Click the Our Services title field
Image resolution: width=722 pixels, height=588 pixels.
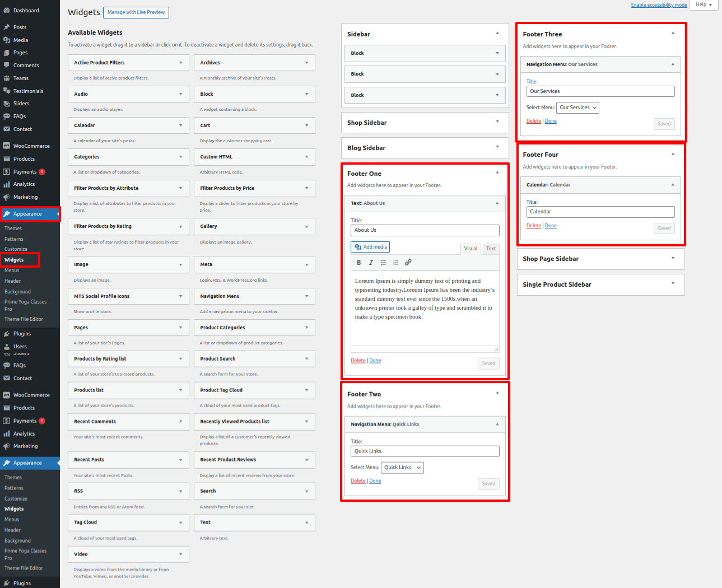(x=600, y=91)
